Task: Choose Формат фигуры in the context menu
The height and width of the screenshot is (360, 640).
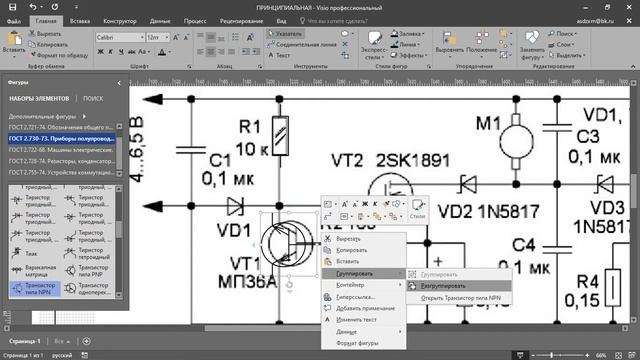Action: (x=364, y=343)
